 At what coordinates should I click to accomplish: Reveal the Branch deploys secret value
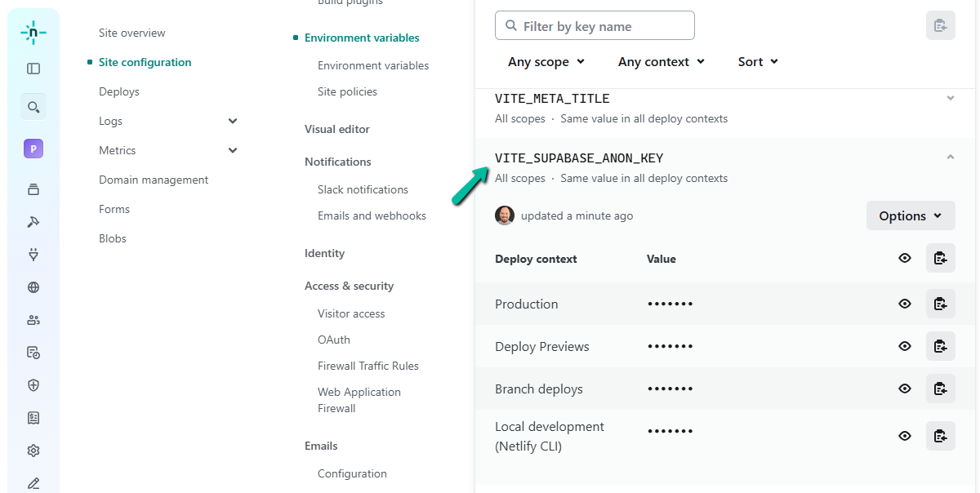pos(904,389)
